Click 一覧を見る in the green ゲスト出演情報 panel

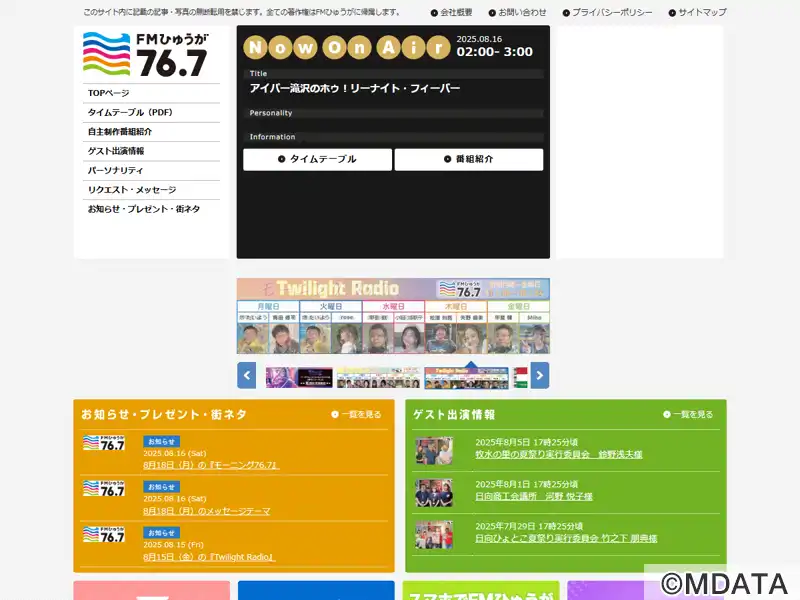tap(693, 414)
